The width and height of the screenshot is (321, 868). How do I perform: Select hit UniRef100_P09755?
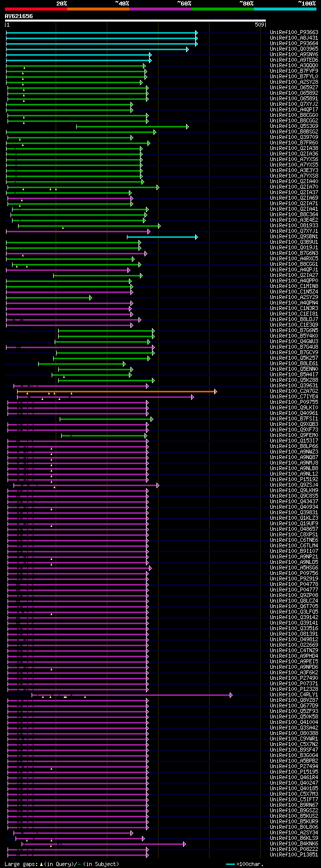point(294,402)
